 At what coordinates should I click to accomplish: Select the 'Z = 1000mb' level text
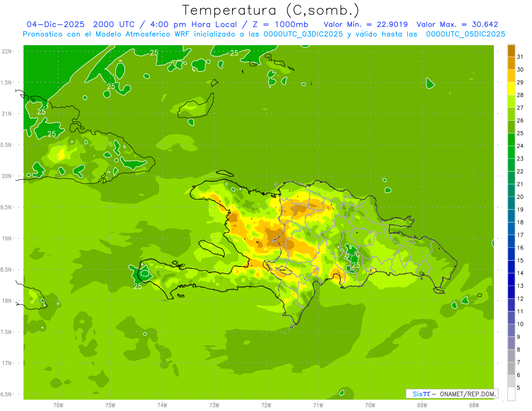(280, 24)
